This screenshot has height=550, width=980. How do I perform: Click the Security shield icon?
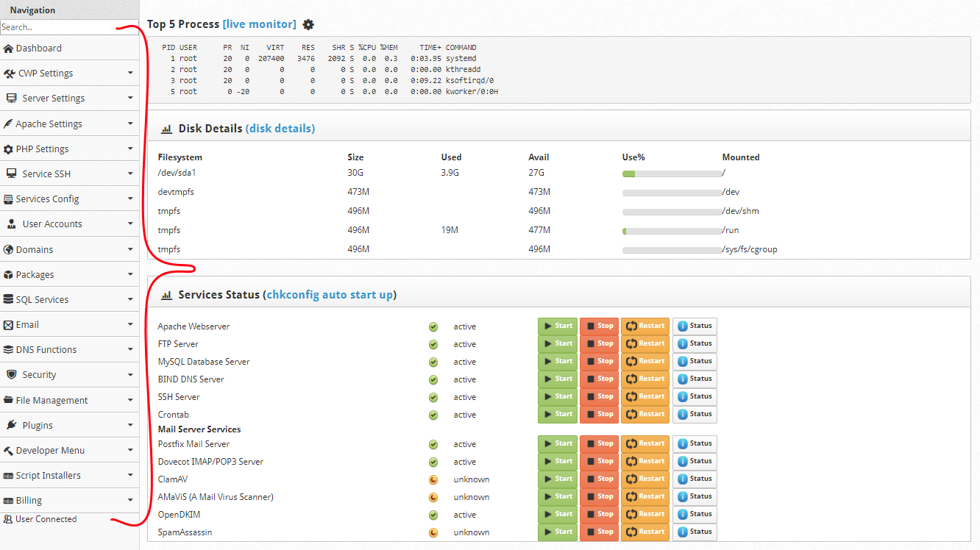click(x=12, y=374)
